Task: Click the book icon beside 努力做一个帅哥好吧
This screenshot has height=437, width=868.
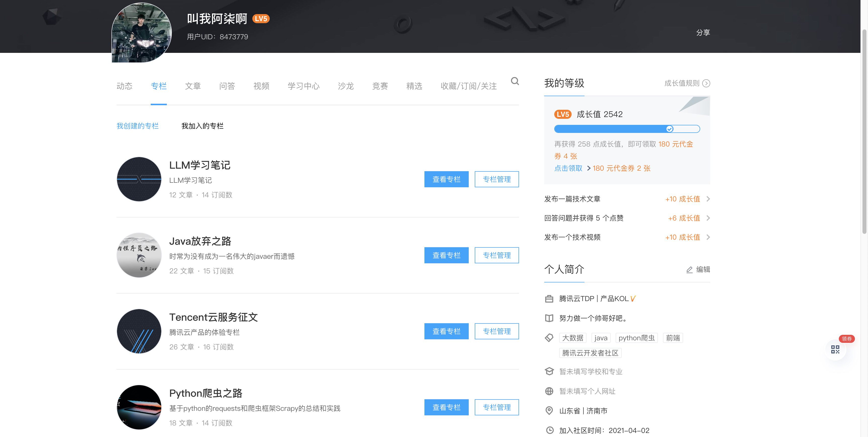Action: [x=549, y=318]
